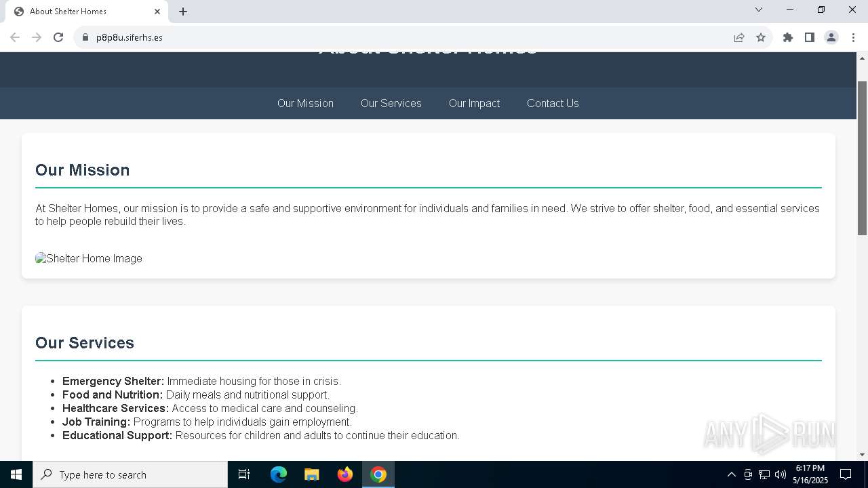Restore down the Chrome window

tap(821, 9)
